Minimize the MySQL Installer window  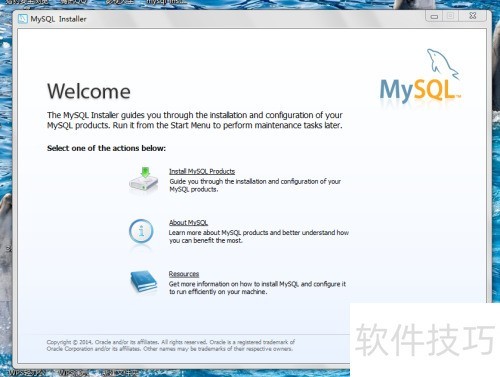pyautogui.click(x=434, y=16)
